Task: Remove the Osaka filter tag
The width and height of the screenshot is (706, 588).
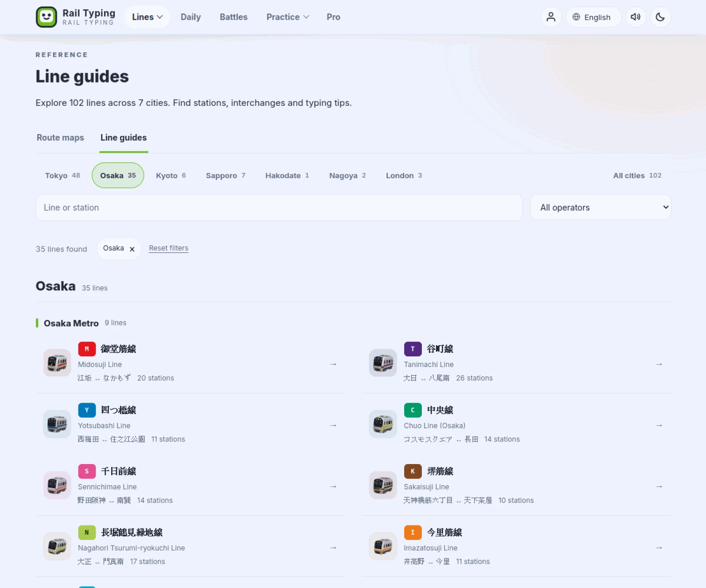Action: [132, 249]
